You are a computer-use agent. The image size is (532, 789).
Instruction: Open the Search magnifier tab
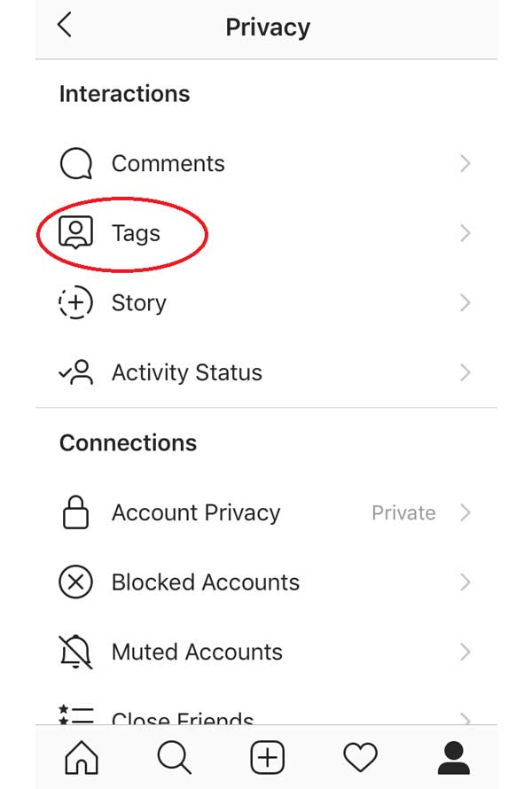coord(174,757)
